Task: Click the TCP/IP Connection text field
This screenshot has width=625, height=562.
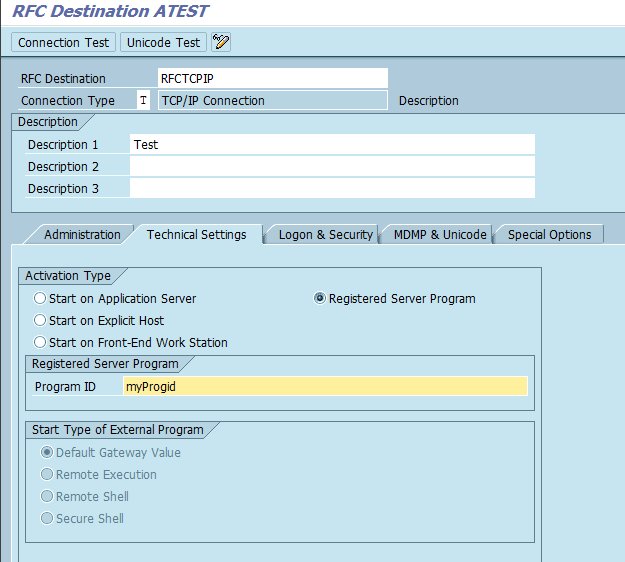Action: [x=273, y=100]
